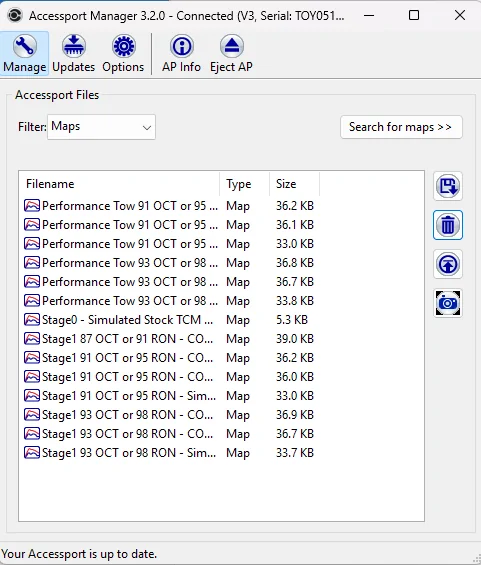
Task: Click the Search for maps button
Action: click(x=401, y=127)
